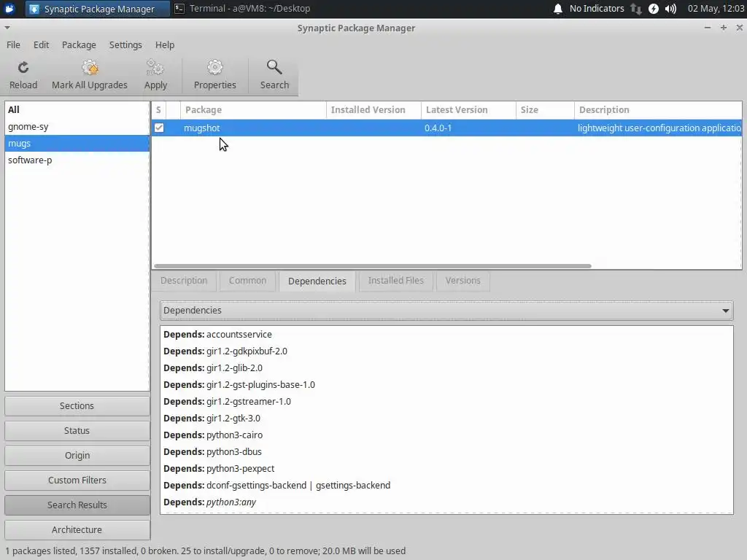
Task: Open the Package menu
Action: tap(79, 44)
